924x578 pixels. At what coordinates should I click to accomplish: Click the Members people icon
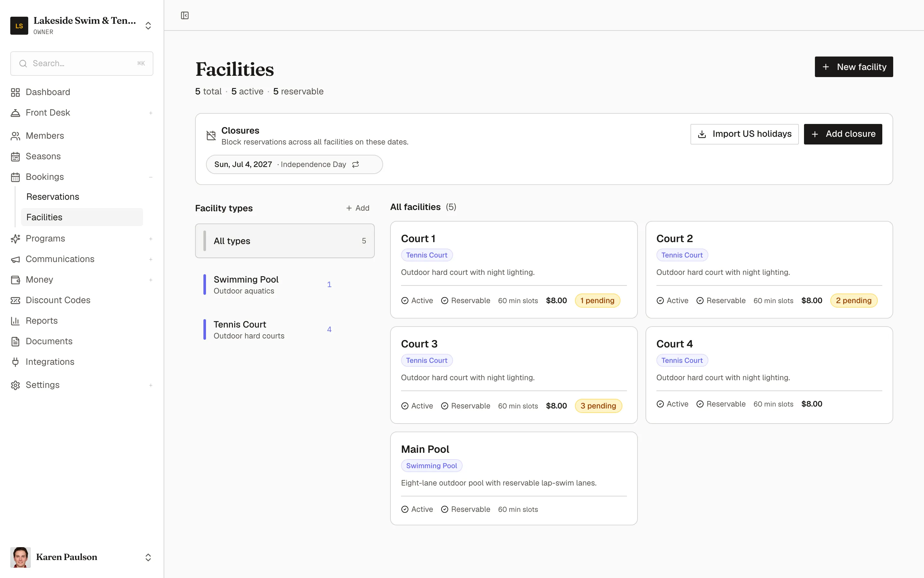point(15,136)
